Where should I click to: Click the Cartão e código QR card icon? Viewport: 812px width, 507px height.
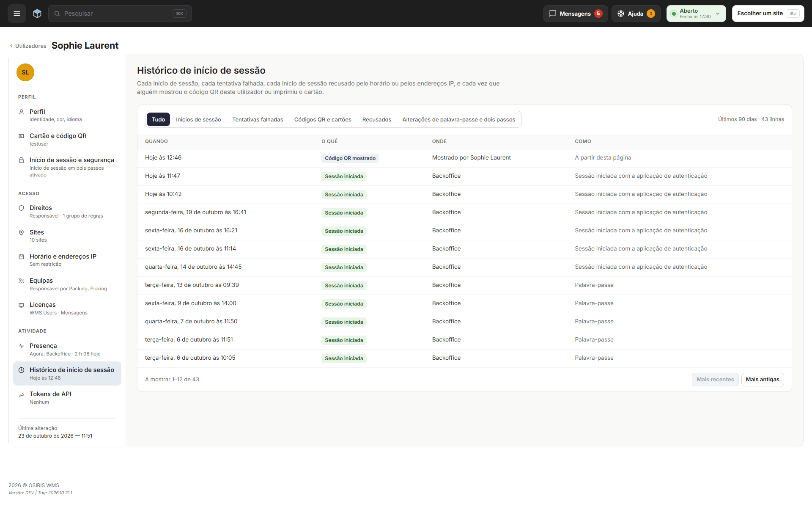pyautogui.click(x=21, y=136)
